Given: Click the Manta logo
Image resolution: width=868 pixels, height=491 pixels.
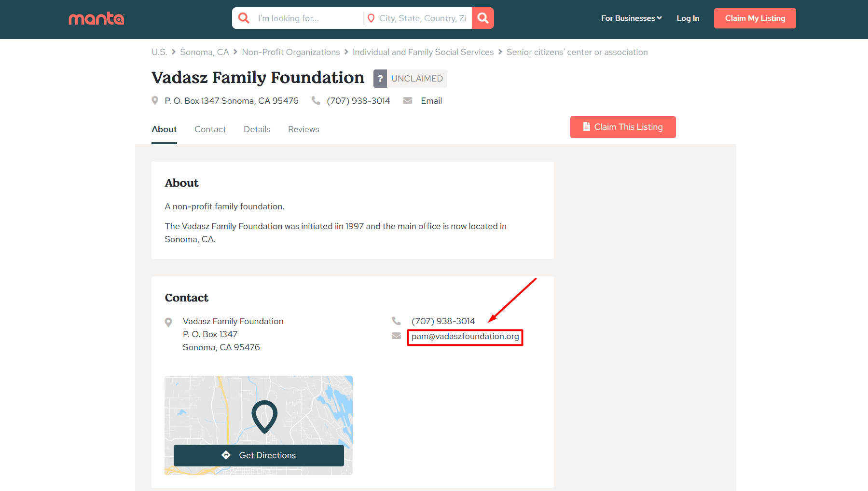Looking at the screenshot, I should click(x=96, y=19).
